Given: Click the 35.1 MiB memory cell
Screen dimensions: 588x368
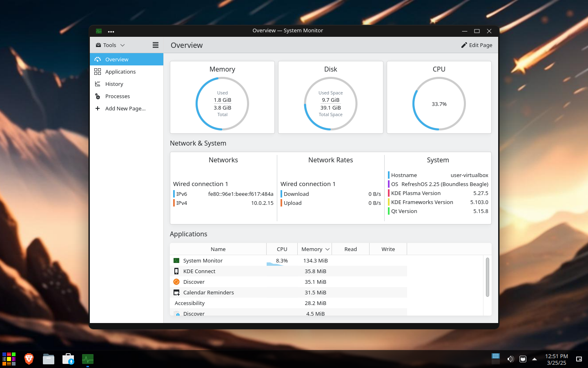Looking at the screenshot, I should 316,282.
